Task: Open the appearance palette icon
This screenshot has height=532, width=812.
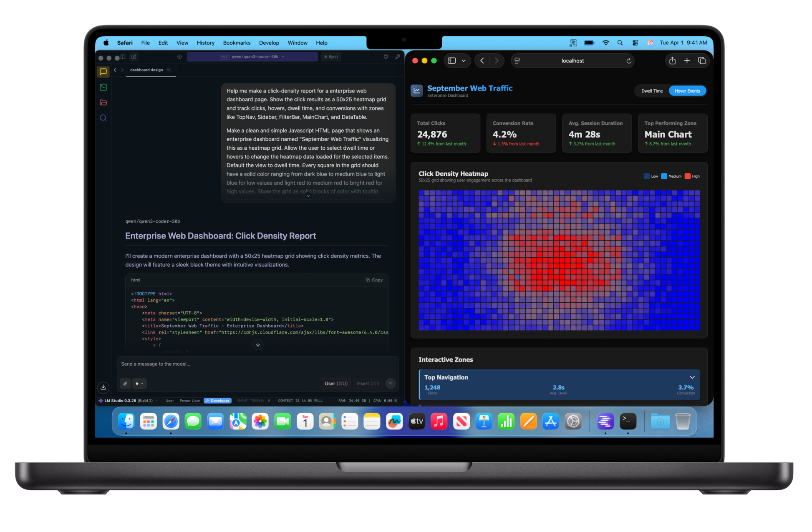Action: 386,57
